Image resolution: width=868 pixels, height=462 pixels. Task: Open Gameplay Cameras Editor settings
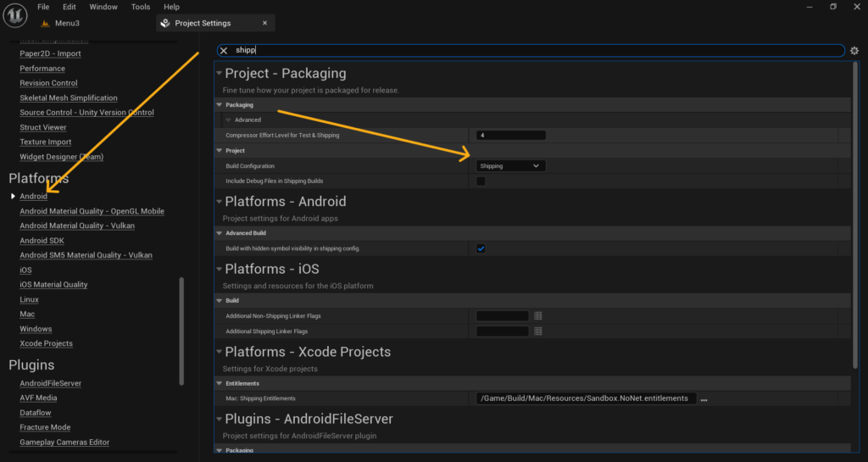[x=64, y=443]
